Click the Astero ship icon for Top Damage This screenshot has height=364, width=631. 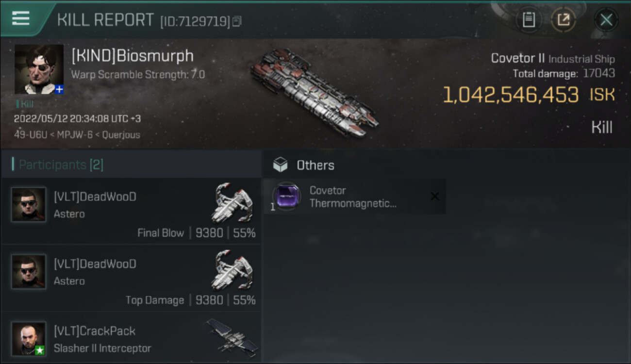tap(232, 269)
